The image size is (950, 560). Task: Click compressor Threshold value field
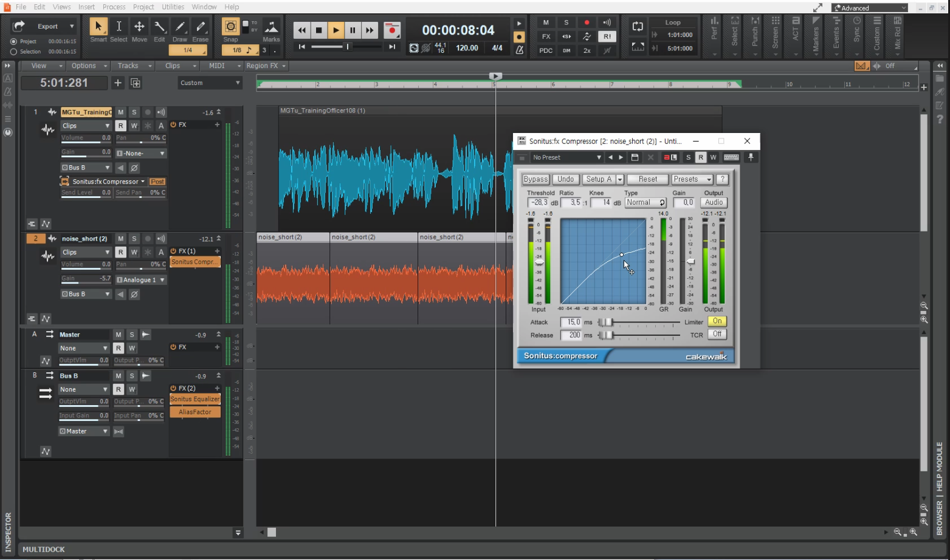pyautogui.click(x=538, y=203)
